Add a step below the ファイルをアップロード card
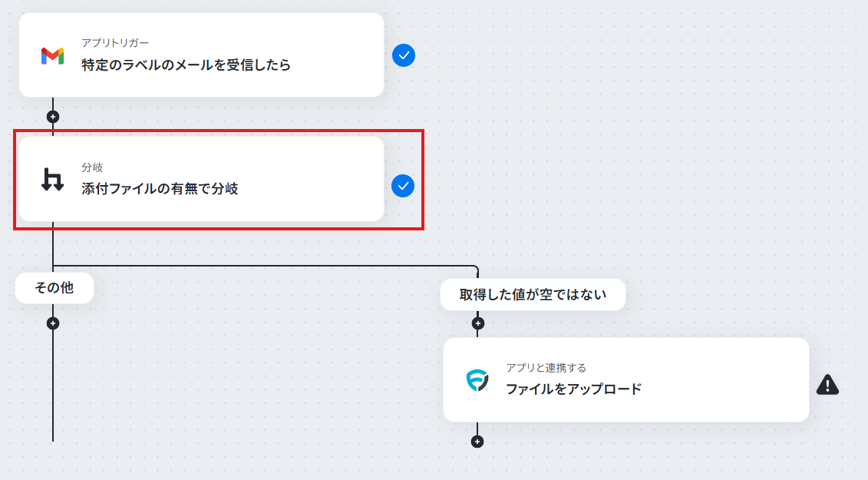This screenshot has width=868, height=480. point(477,442)
